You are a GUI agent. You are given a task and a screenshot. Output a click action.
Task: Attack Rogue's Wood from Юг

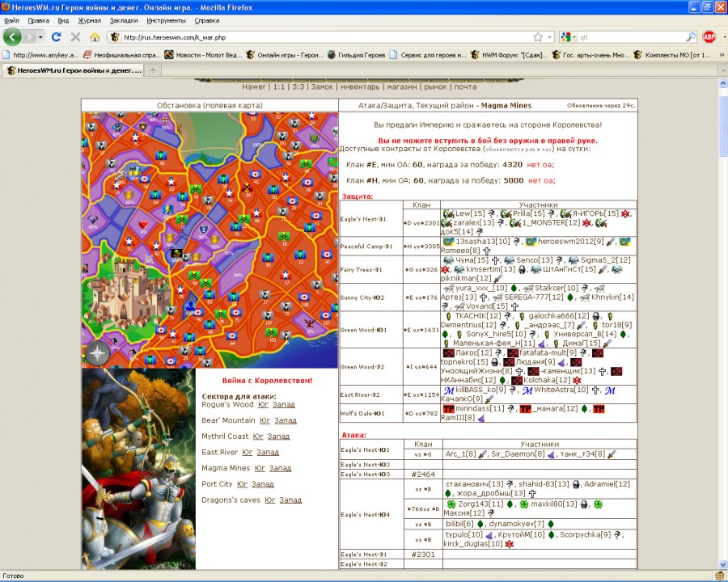[x=264, y=405]
